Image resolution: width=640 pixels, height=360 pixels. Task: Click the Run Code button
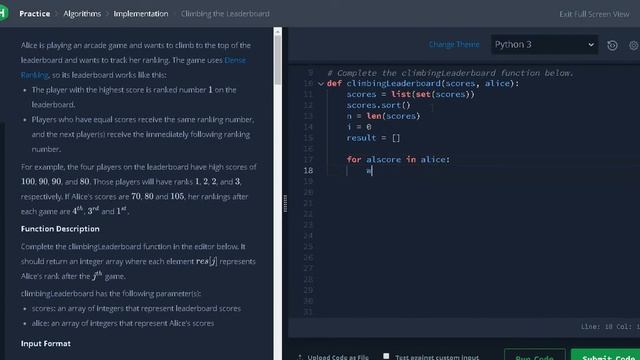(x=534, y=355)
